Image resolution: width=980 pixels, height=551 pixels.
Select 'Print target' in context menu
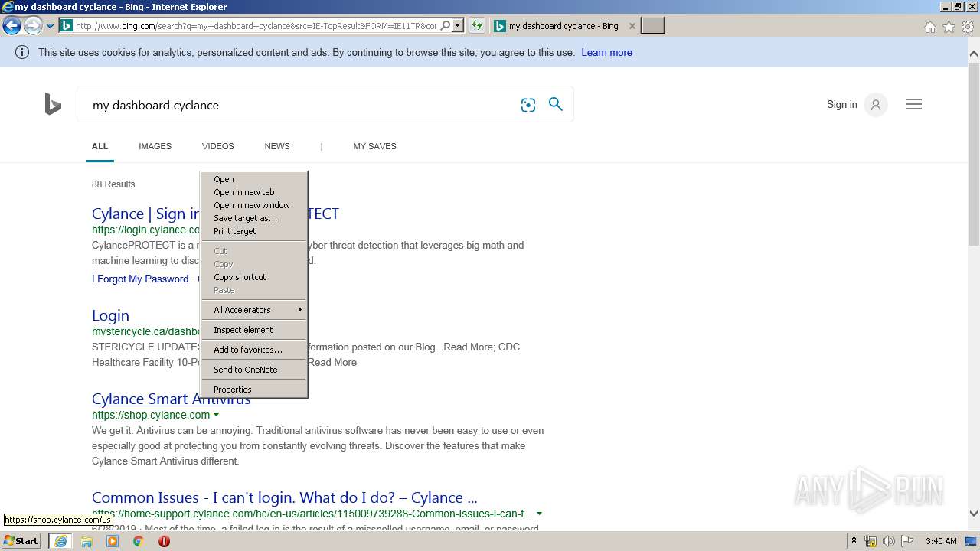pos(253,231)
